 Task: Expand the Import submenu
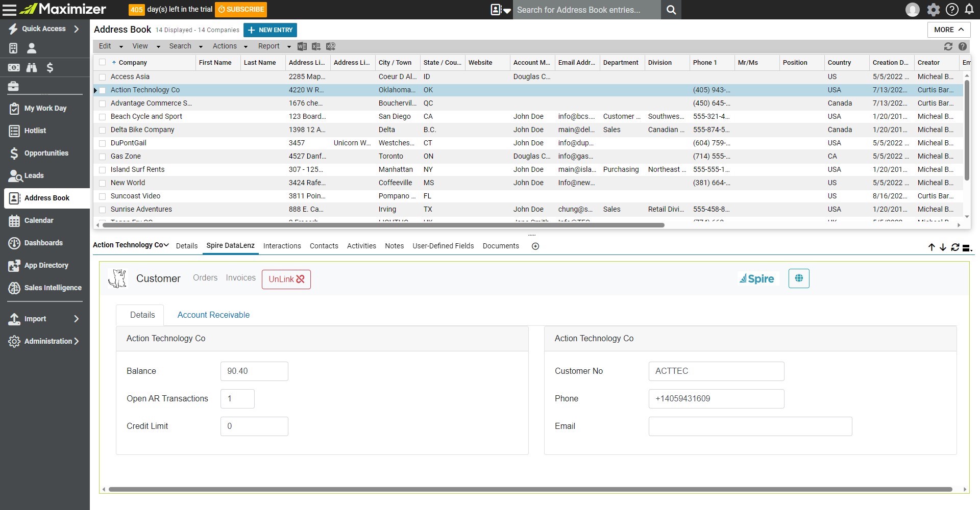[77, 319]
